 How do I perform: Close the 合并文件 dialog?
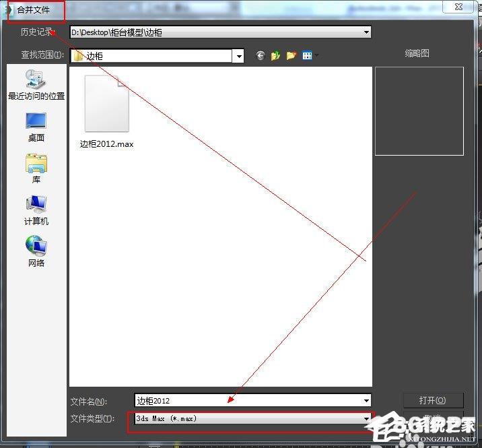[x=458, y=7]
